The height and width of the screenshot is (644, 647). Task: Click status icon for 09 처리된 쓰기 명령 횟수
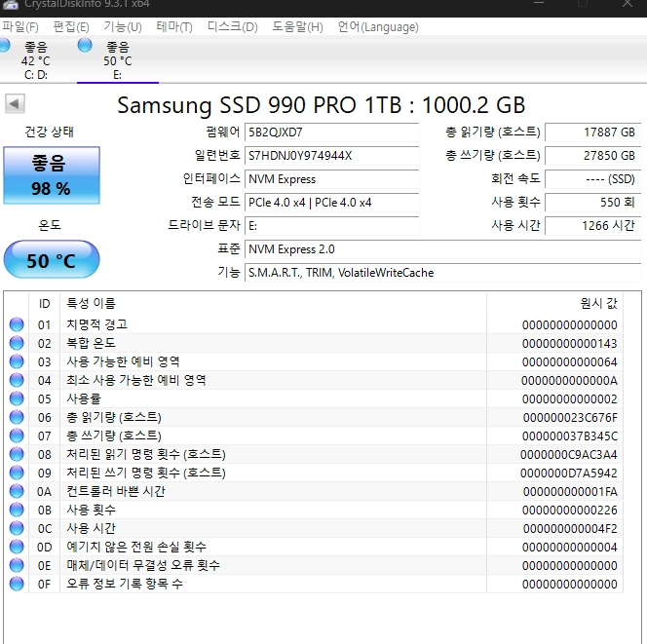pos(17,473)
